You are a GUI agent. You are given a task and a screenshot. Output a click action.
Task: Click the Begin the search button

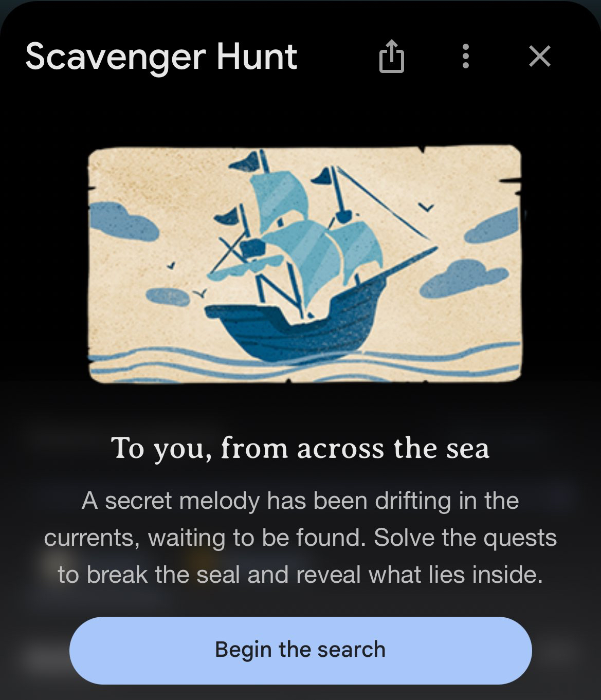click(300, 650)
